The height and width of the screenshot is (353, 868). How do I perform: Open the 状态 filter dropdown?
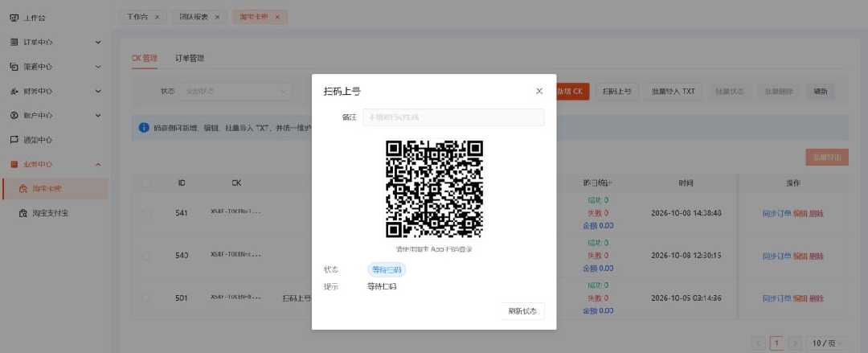click(x=235, y=91)
